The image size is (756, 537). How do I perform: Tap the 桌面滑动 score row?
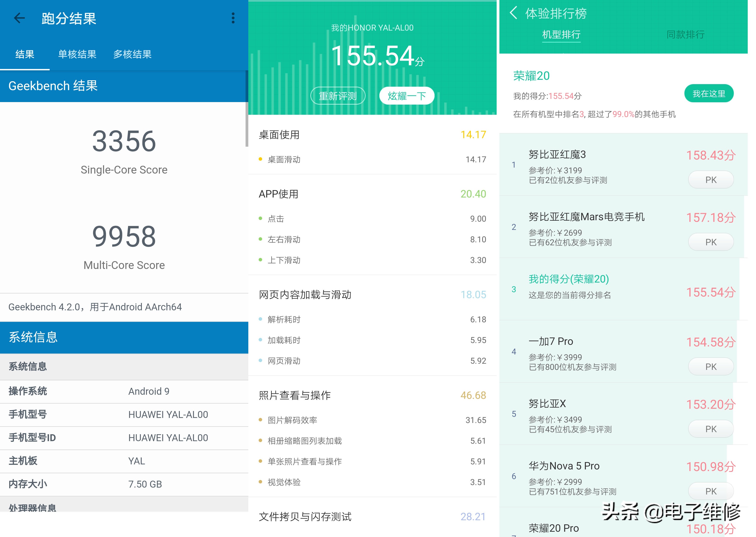point(372,159)
